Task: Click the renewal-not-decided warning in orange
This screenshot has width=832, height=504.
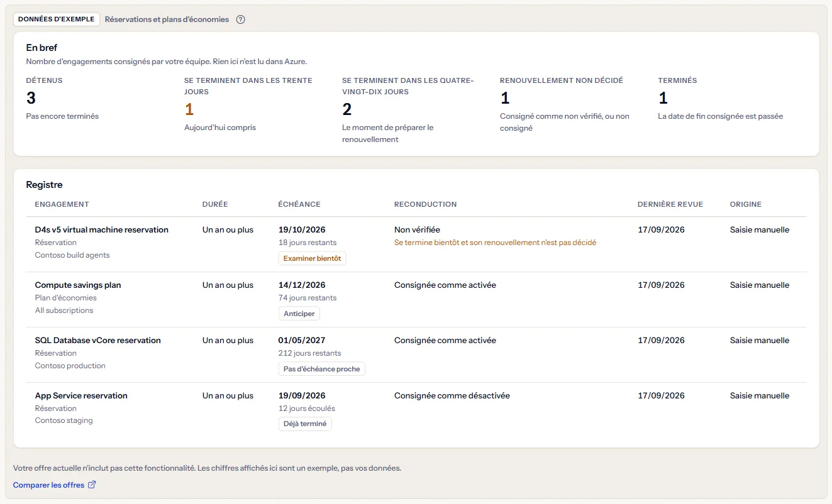Action: (x=496, y=243)
